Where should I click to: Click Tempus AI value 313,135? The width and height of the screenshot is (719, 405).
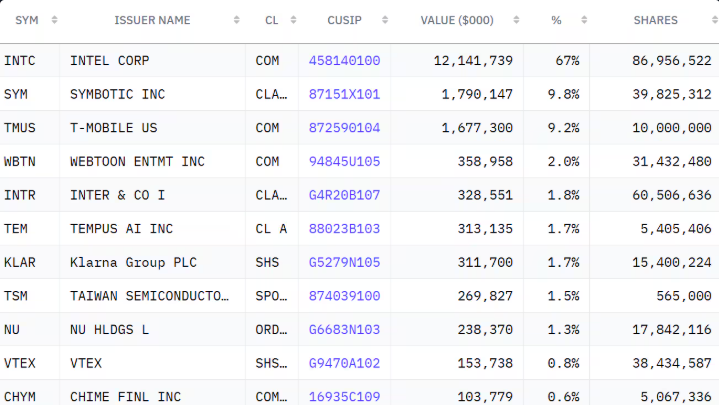coord(485,228)
